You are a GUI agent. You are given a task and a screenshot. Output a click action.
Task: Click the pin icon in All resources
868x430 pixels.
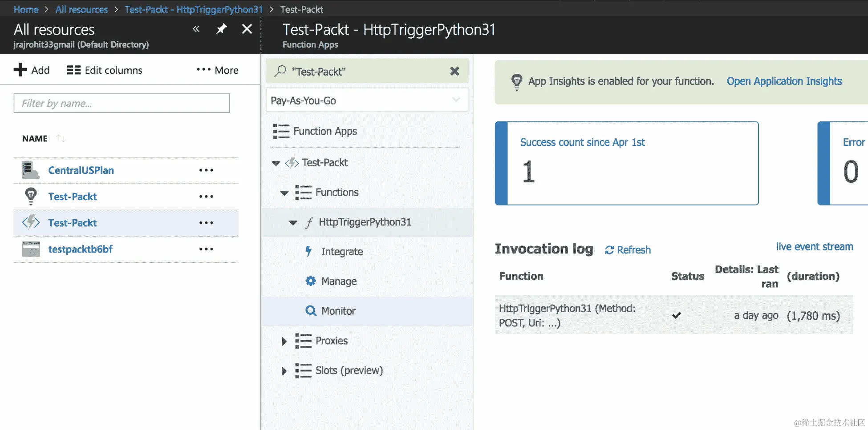[x=221, y=29]
